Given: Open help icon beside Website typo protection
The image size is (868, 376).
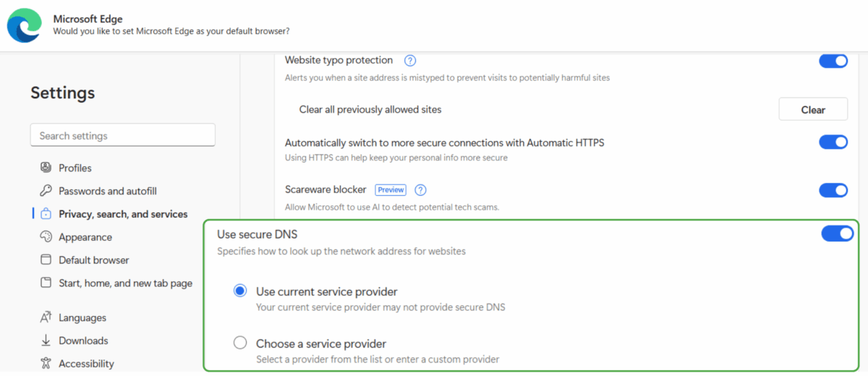Looking at the screenshot, I should point(410,61).
